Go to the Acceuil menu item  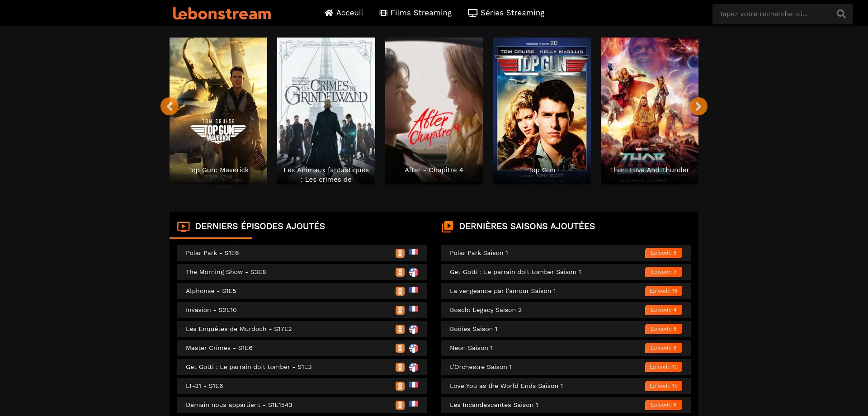coord(344,13)
